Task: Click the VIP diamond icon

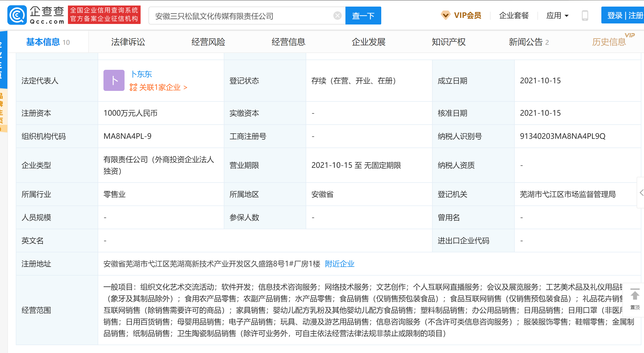Action: point(445,15)
